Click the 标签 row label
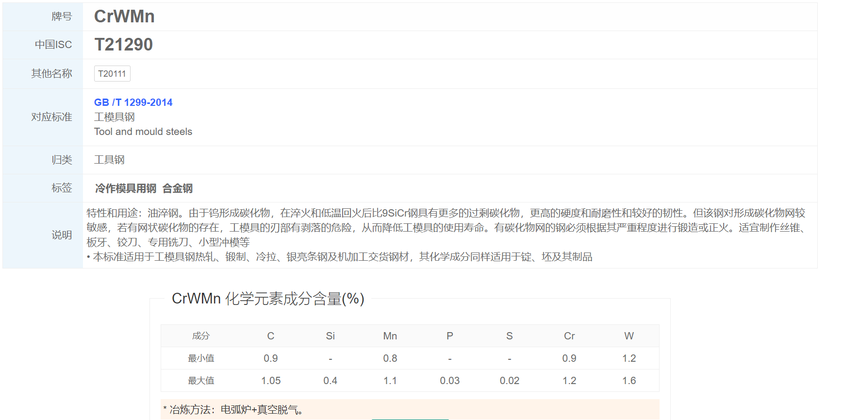860x420 pixels. (x=62, y=188)
